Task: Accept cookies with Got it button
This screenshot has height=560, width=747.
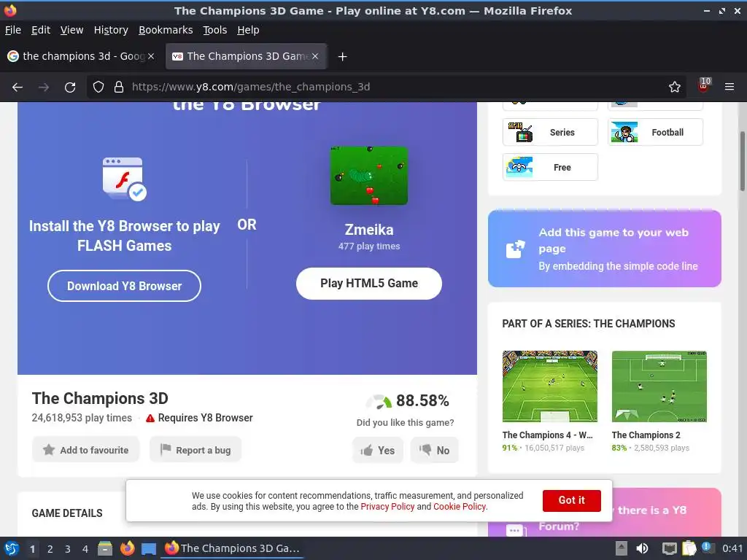Action: pyautogui.click(x=571, y=500)
